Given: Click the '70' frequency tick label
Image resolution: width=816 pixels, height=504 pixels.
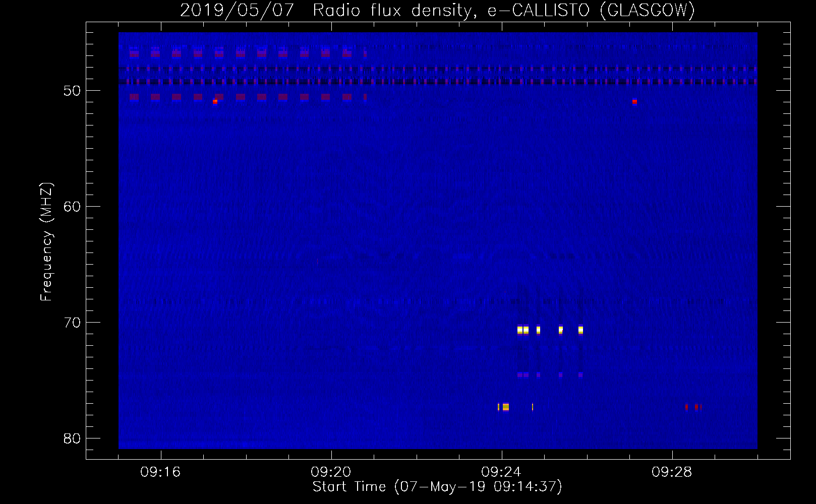Looking at the screenshot, I should (72, 323).
